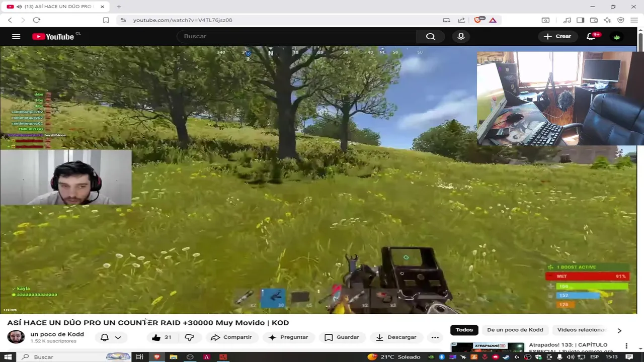Screen dimensions: 644x362
Task: Click the ESP language indicator
Action: click(x=594, y=357)
